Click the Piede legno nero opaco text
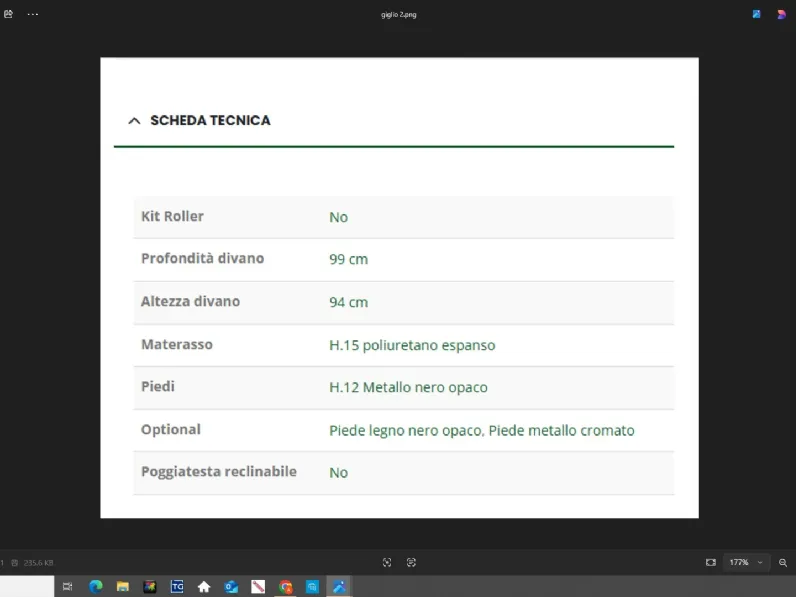796x597 pixels. (406, 430)
